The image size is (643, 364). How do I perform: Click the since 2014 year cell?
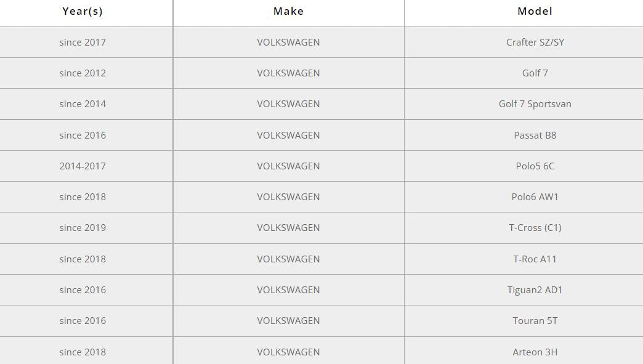pos(83,104)
